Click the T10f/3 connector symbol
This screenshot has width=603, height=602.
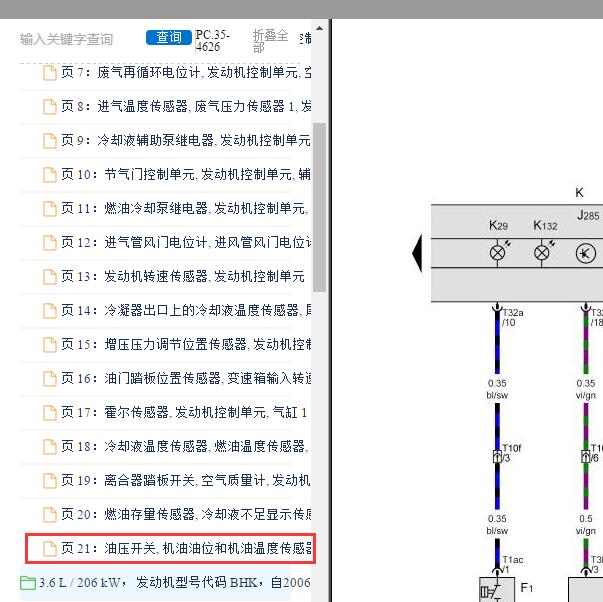[497, 457]
